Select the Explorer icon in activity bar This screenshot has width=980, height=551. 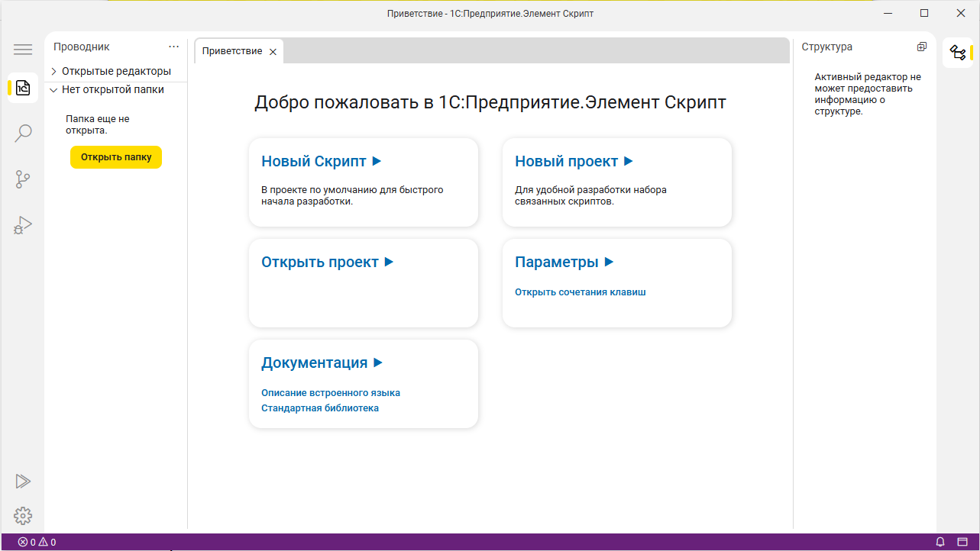pos(23,88)
